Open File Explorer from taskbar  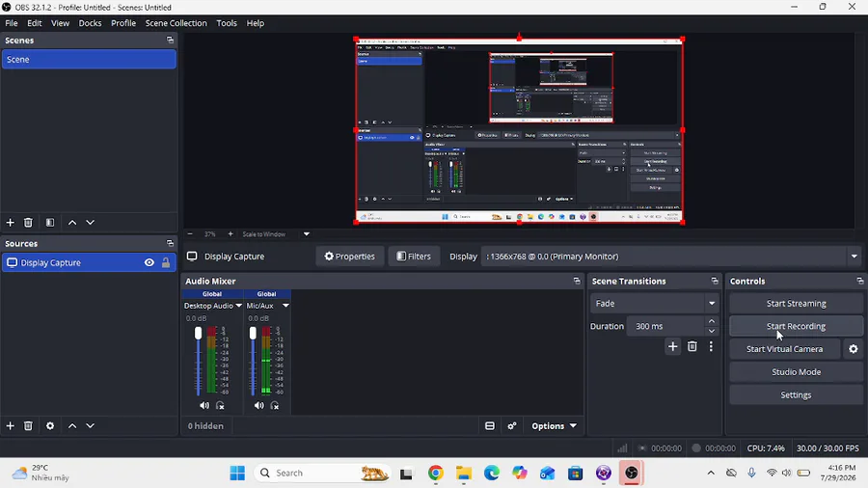(463, 474)
